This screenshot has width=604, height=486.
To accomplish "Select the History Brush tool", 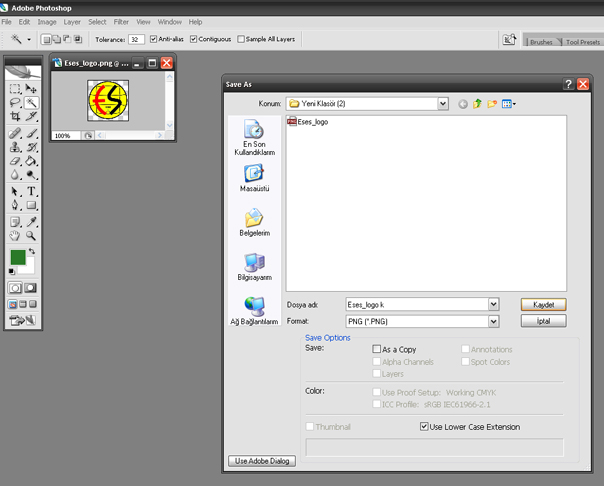I will coord(31,147).
